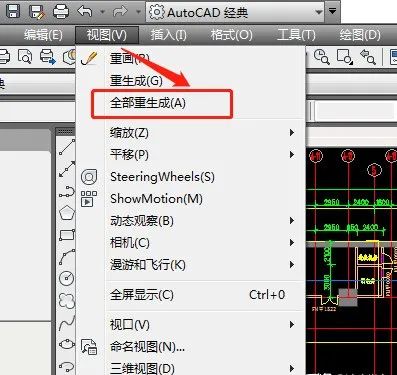Open the 插入(I) menu
Image resolution: width=397 pixels, height=375 pixels.
169,35
